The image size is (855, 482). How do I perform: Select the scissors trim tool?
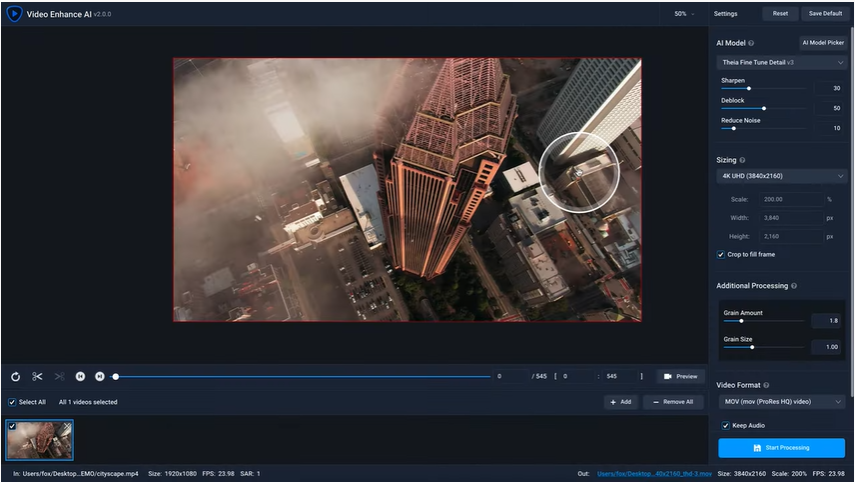point(37,376)
